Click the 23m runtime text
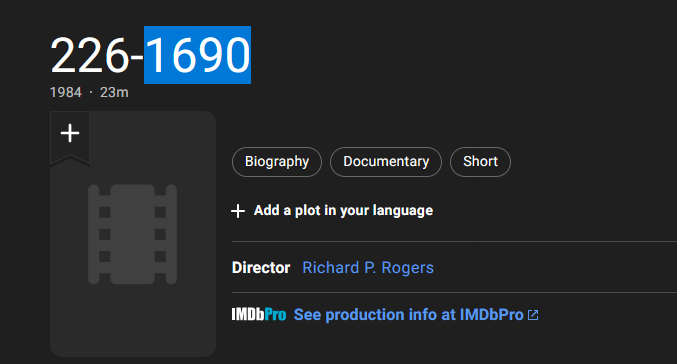677x364 pixels. [114, 92]
